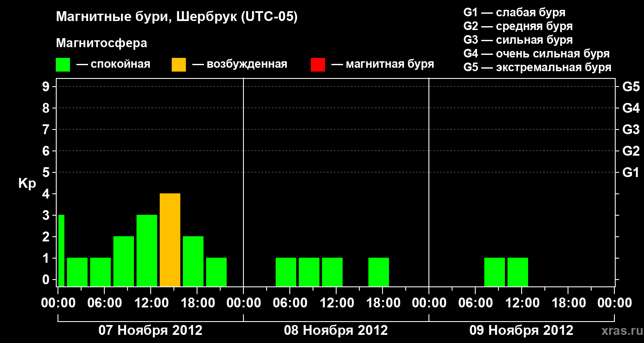The width and height of the screenshot is (644, 343).
Task: Click the '09 Ноября 2012' date label
Action: pos(521,331)
